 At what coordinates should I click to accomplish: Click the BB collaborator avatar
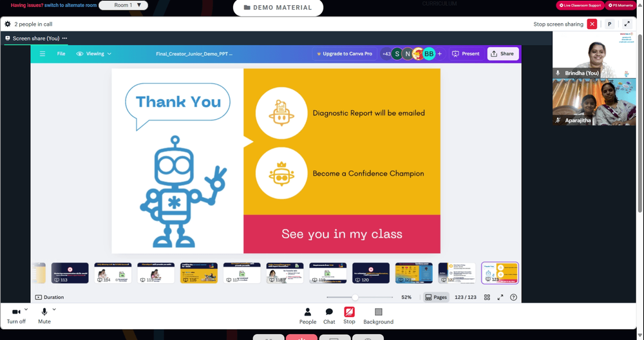click(429, 54)
